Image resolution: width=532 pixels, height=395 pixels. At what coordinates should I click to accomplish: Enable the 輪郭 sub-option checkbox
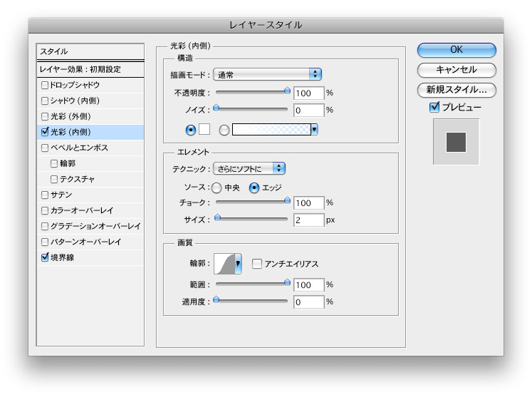pos(54,163)
